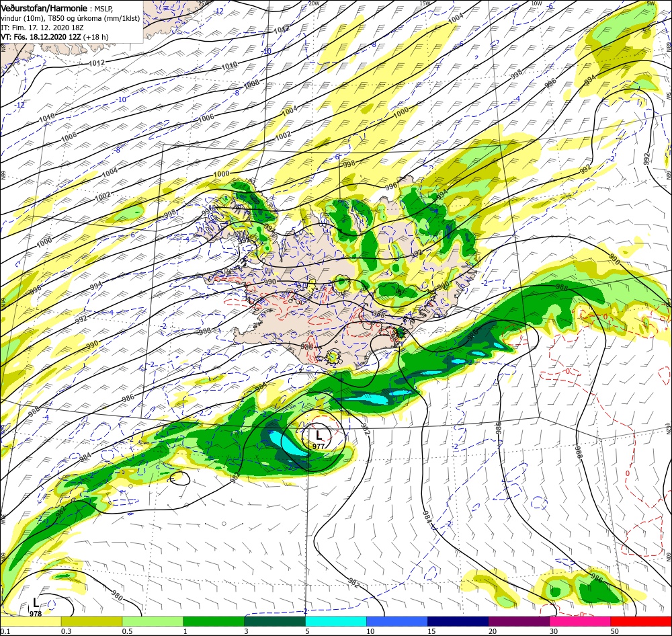Click the '30' legend scale value
672x636 pixels.
(554, 631)
